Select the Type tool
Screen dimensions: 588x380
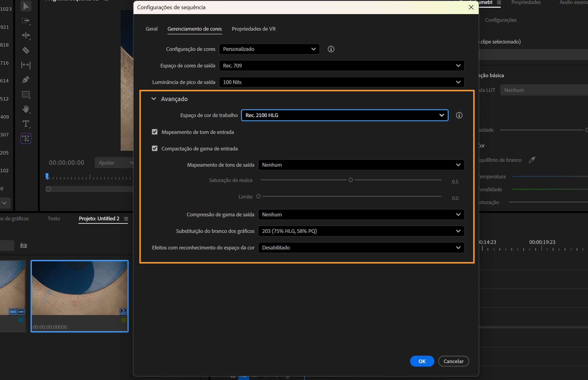click(26, 124)
